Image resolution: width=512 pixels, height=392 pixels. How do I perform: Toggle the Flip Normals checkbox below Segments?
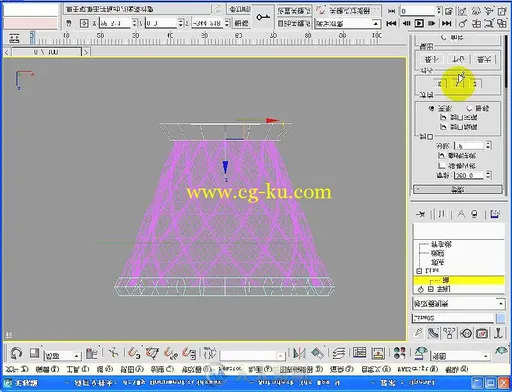tap(442, 156)
